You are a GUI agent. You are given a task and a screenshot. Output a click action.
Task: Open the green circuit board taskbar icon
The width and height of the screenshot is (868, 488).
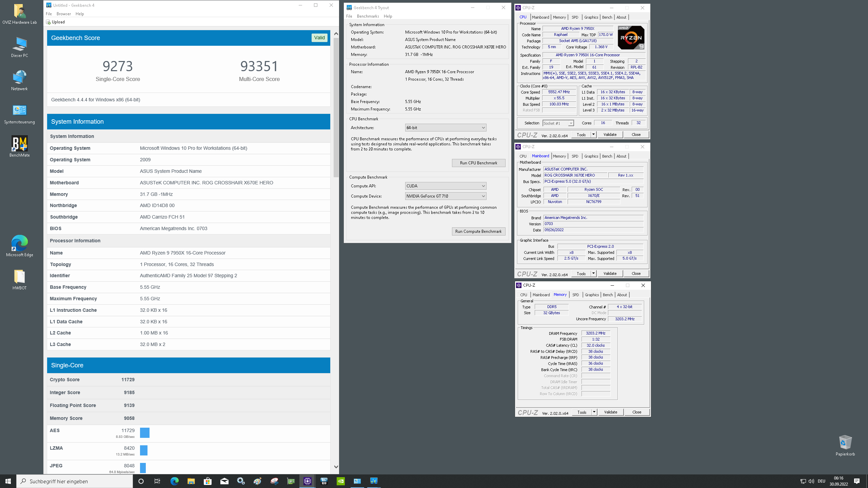pos(291,481)
